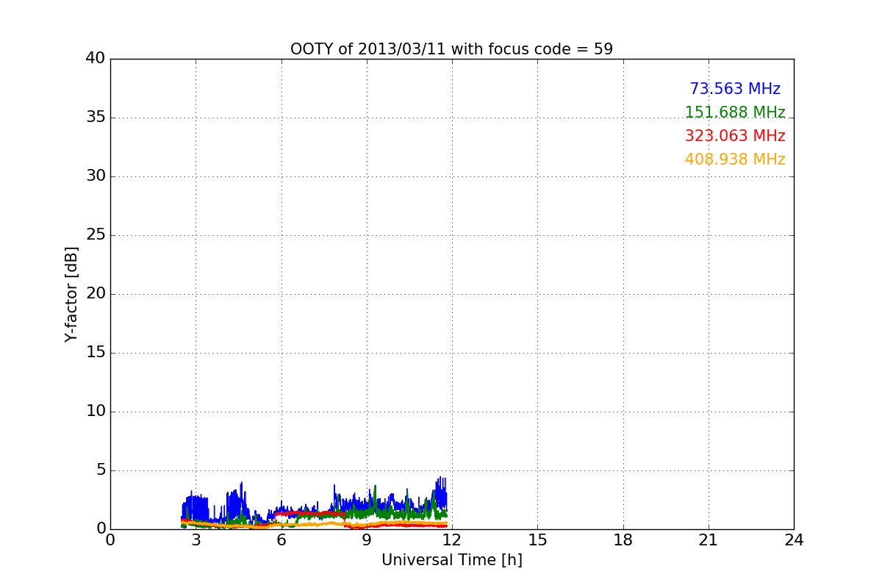Viewport: 882px width, 588px height.
Task: Click the x-axis tick label 9
Action: coord(367,540)
